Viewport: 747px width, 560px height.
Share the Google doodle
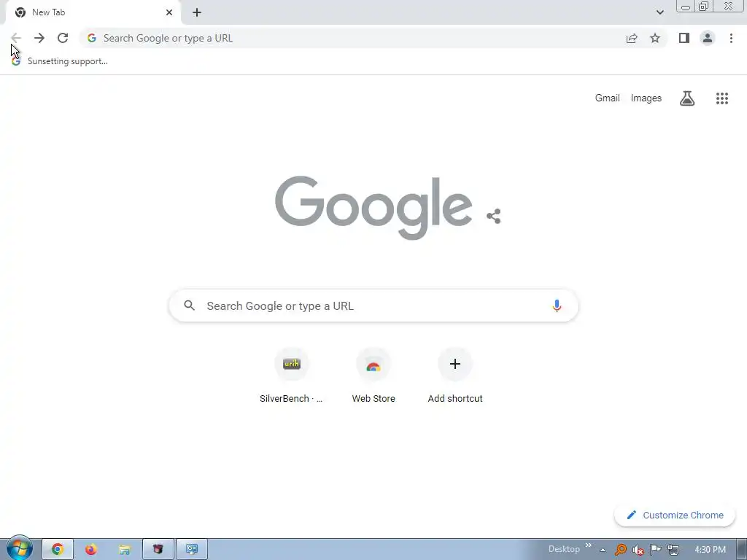(494, 216)
